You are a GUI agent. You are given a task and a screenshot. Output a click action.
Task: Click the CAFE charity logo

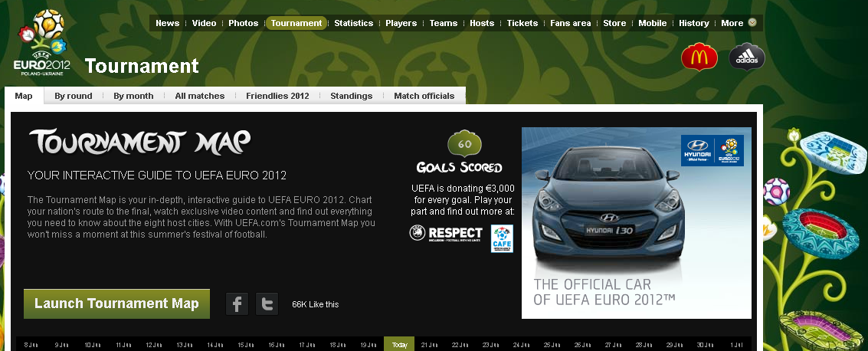[x=502, y=238]
